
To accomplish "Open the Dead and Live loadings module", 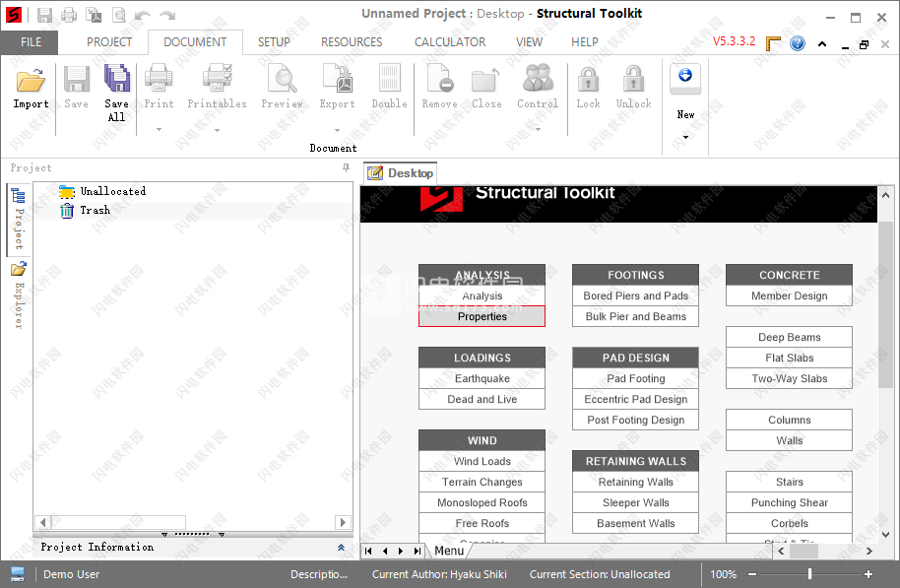I will click(482, 399).
